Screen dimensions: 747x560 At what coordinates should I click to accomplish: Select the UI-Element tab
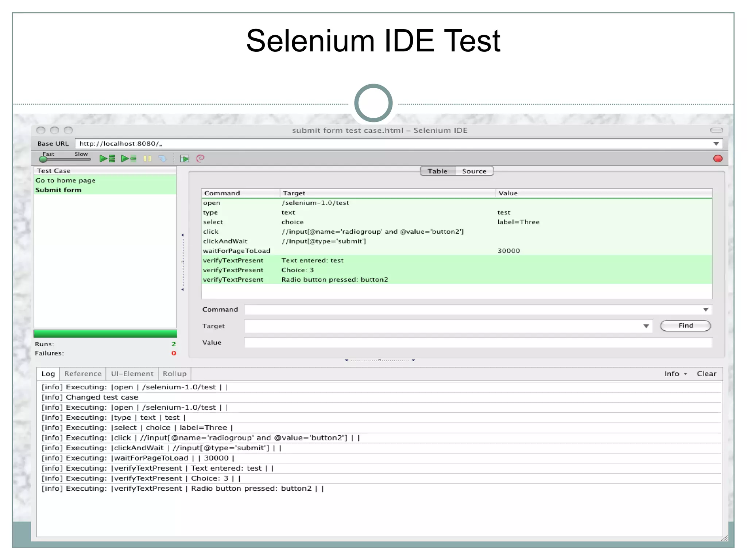point(132,374)
